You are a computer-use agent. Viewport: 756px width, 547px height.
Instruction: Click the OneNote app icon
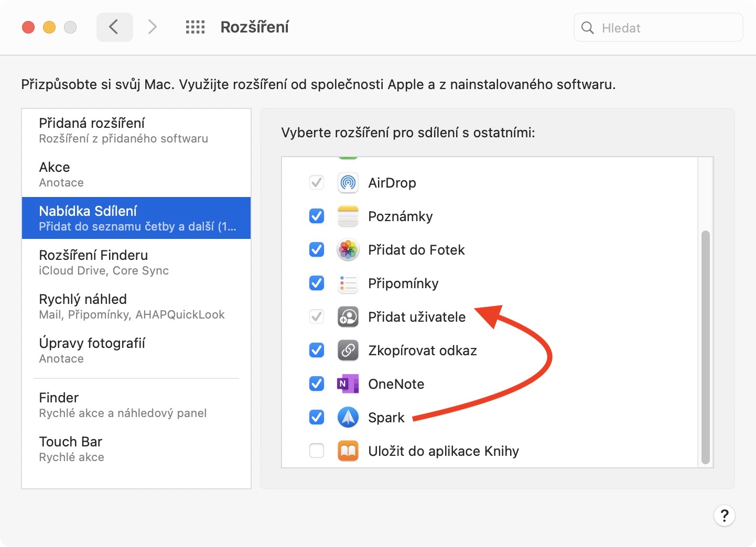click(348, 384)
